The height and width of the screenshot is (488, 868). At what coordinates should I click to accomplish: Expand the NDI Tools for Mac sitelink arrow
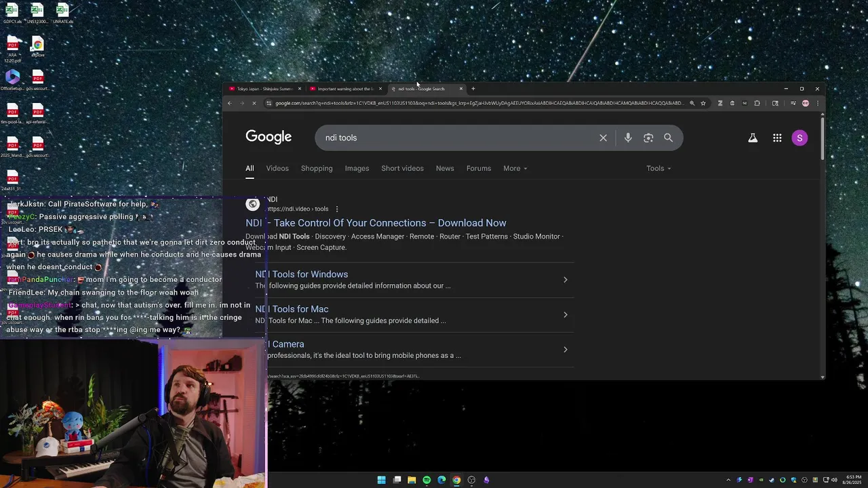pyautogui.click(x=566, y=314)
